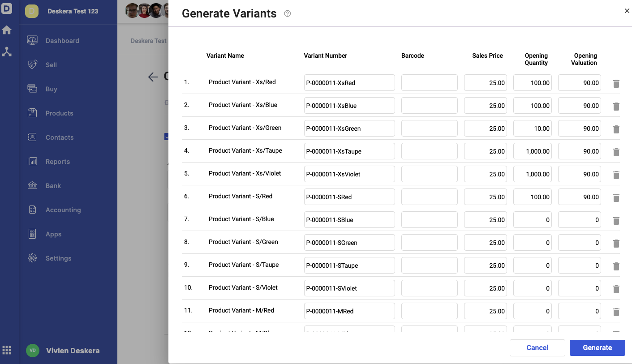Click 'Product Variant - S/Red' name

click(x=241, y=197)
